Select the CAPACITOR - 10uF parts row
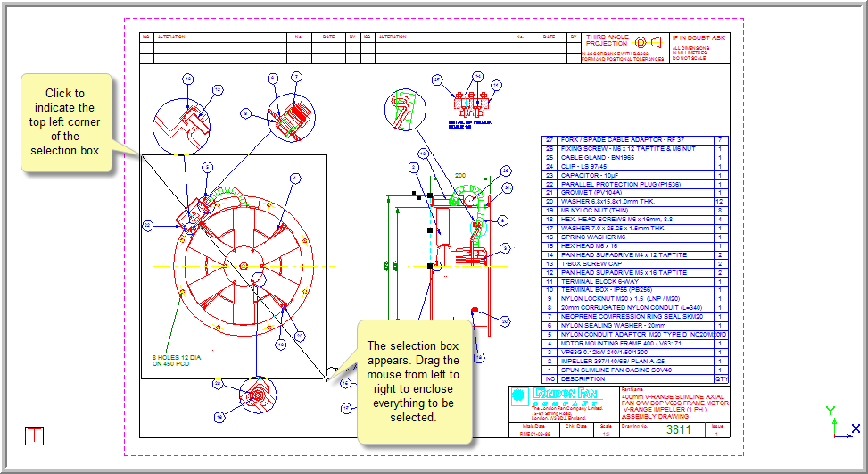 point(623,175)
